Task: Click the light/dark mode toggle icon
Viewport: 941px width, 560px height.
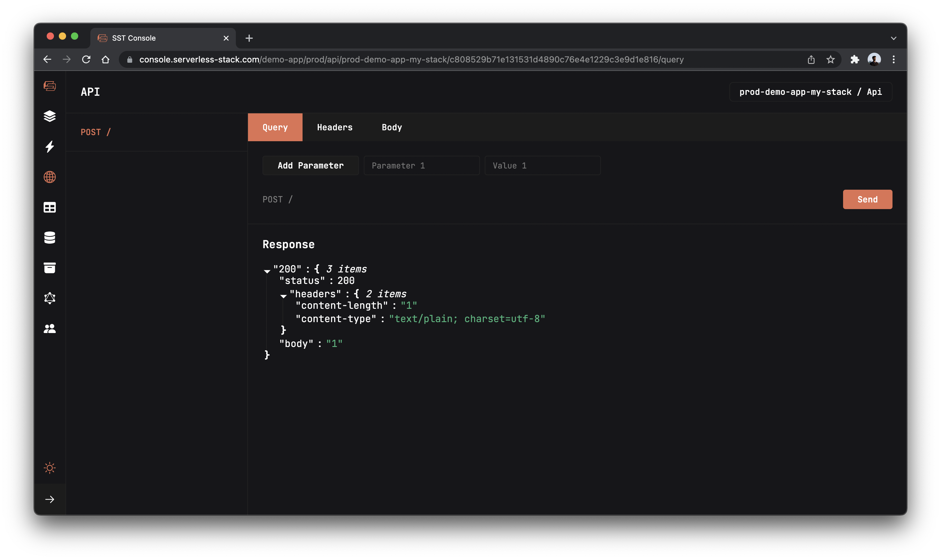Action: click(x=50, y=467)
